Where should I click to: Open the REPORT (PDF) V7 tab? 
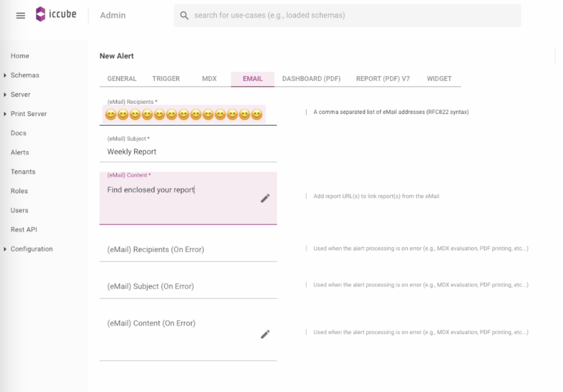pyautogui.click(x=383, y=79)
